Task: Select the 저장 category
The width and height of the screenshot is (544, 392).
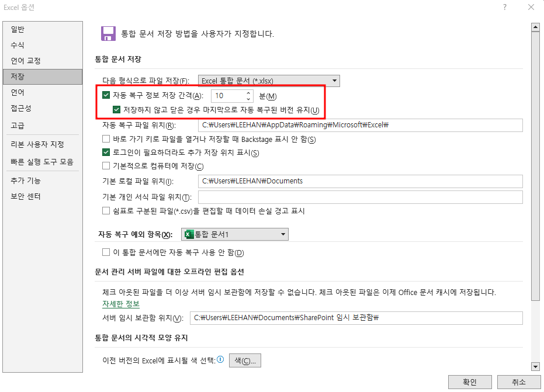Action: (43, 77)
